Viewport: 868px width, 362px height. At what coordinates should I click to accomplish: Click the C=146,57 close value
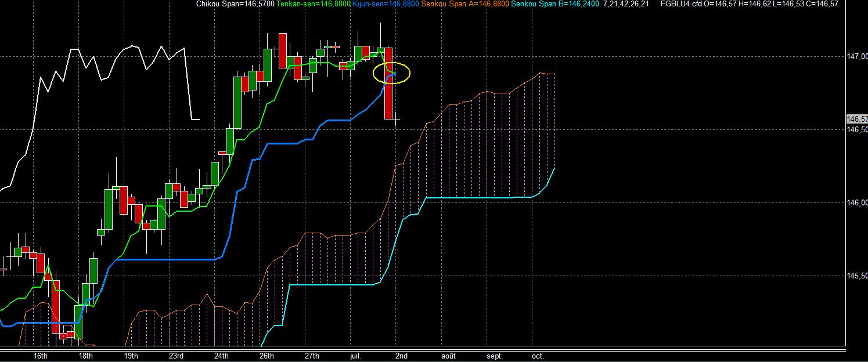tap(822, 4)
